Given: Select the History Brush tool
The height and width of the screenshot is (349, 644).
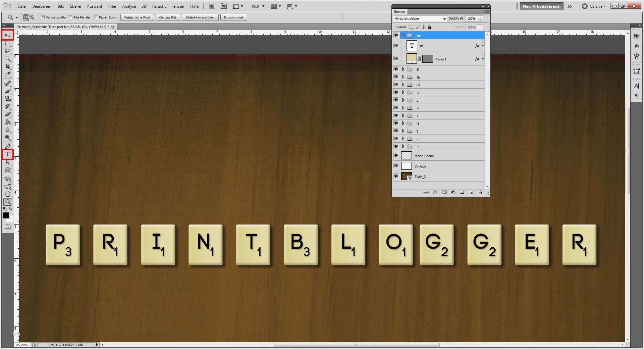Looking at the screenshot, I should 8,106.
